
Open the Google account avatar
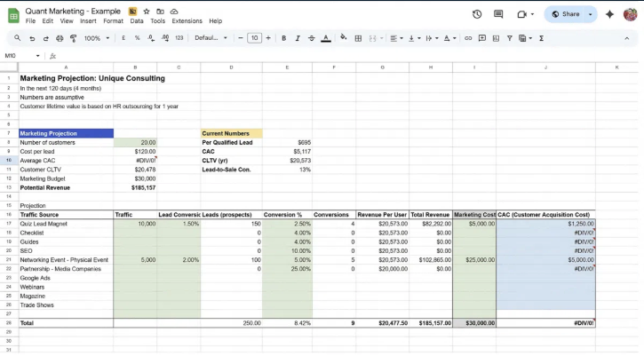coord(630,14)
